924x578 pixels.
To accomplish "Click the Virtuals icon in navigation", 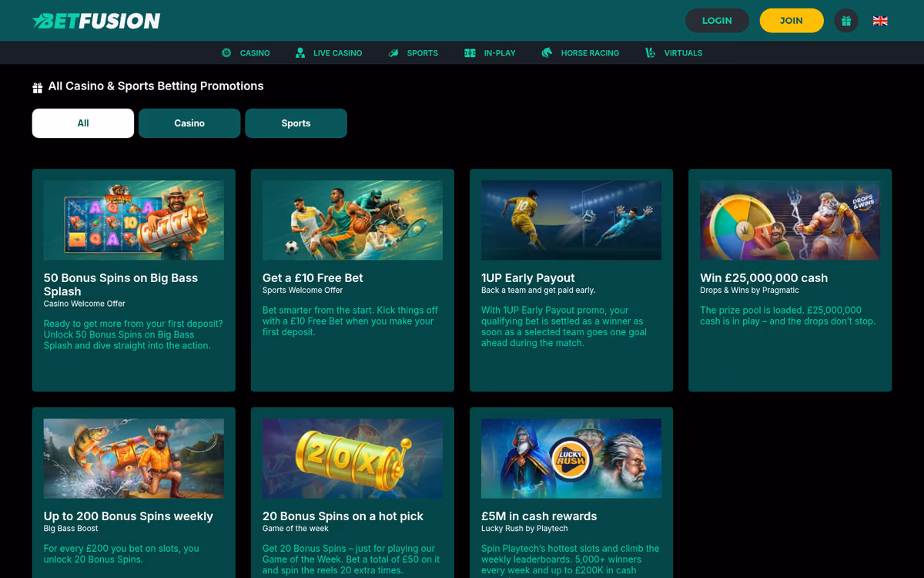I will coord(651,53).
